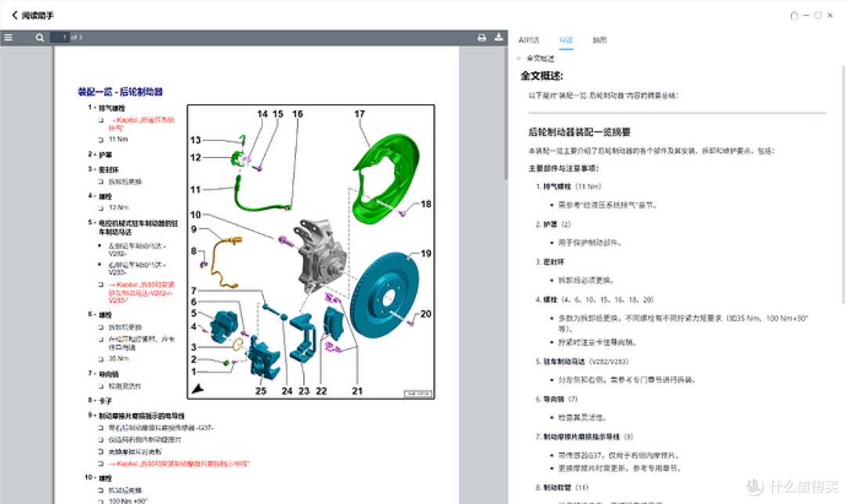Open the PDF search magnifier
Image resolution: width=846 pixels, height=504 pixels.
coord(40,38)
